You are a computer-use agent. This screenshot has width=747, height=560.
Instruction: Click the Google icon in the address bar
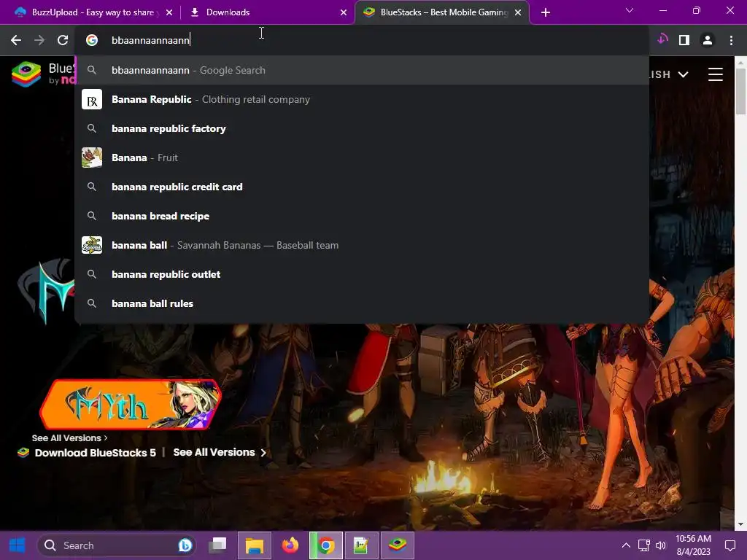click(91, 40)
